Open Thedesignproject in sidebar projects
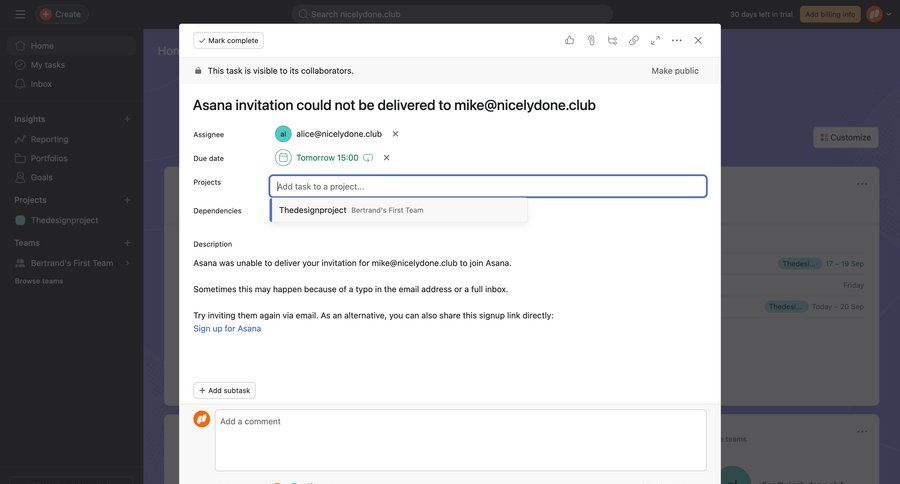This screenshot has width=900, height=484. (x=71, y=220)
